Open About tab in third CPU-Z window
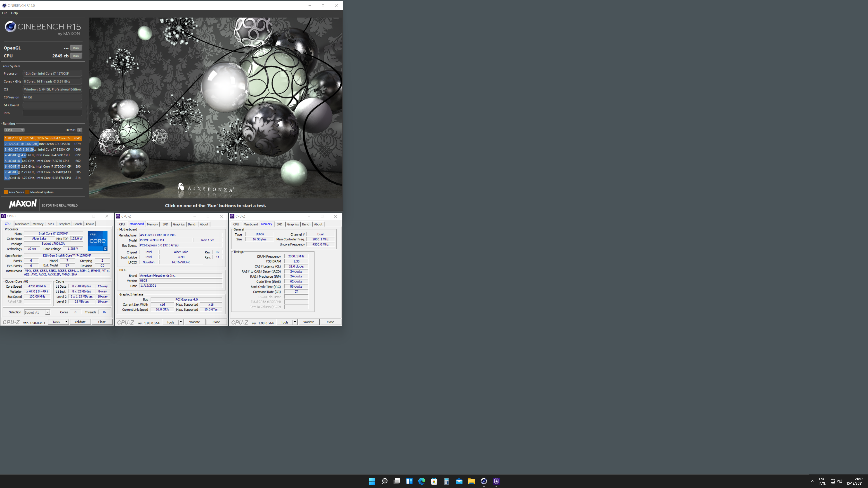The height and width of the screenshot is (488, 868). pos(318,224)
